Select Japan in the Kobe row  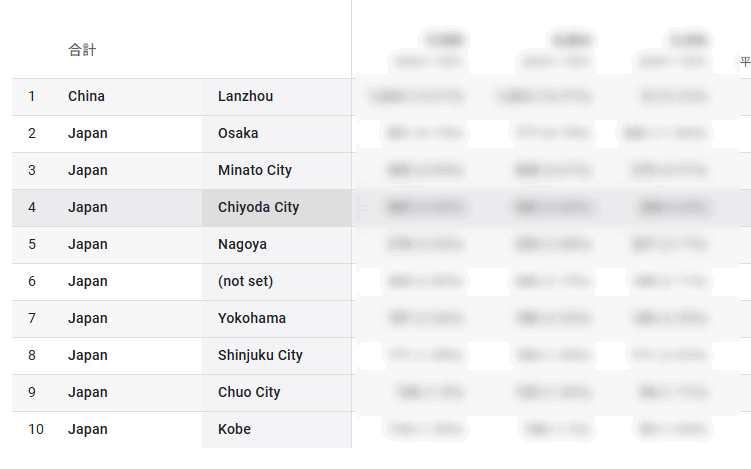(88, 430)
